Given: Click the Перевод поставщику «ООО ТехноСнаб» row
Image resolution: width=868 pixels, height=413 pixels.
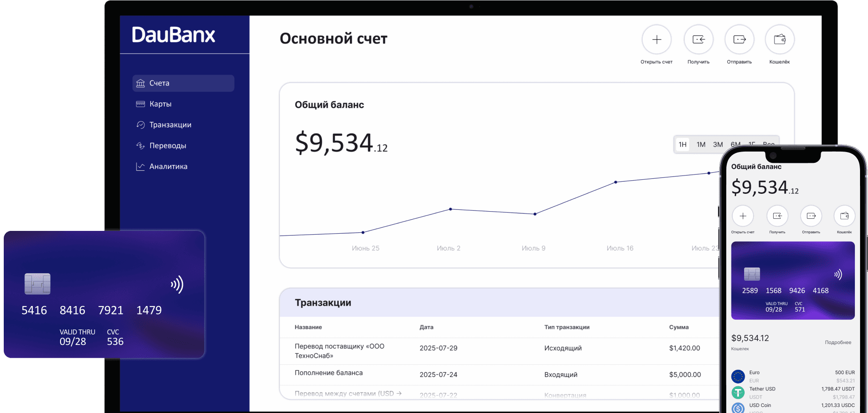Looking at the screenshot, I should [499, 351].
